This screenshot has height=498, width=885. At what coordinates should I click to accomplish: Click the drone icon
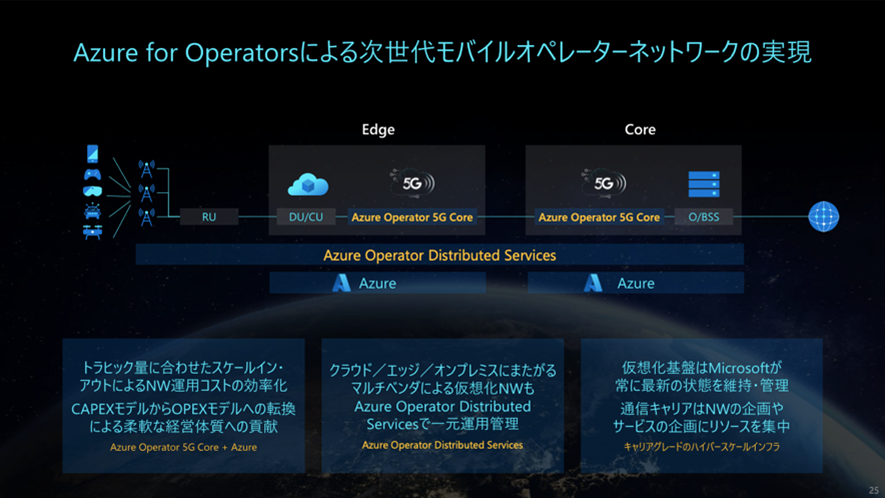[x=93, y=231]
